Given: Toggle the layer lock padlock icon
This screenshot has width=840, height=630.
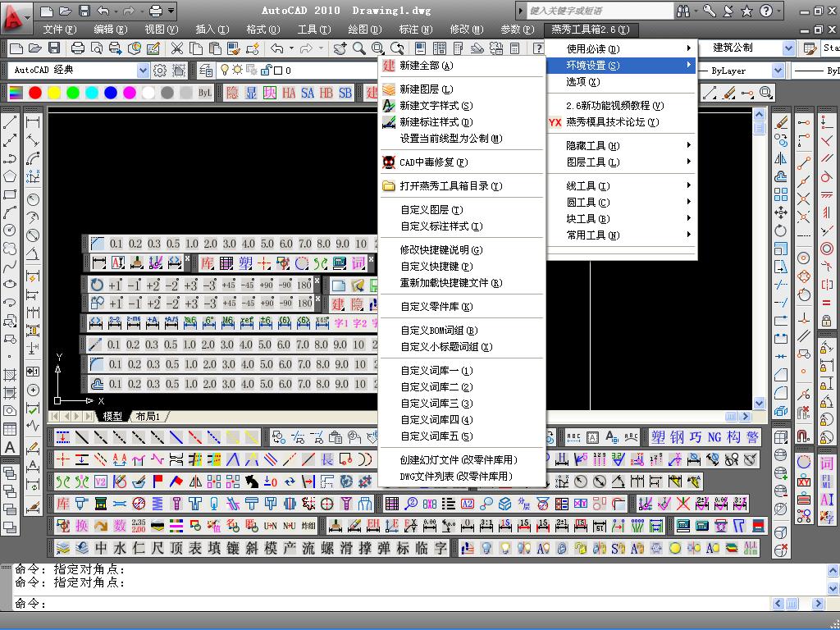Looking at the screenshot, I should point(266,71).
